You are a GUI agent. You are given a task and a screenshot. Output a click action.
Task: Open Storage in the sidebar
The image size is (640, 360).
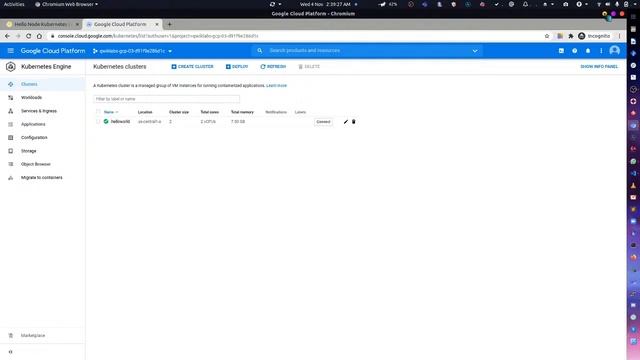click(29, 151)
